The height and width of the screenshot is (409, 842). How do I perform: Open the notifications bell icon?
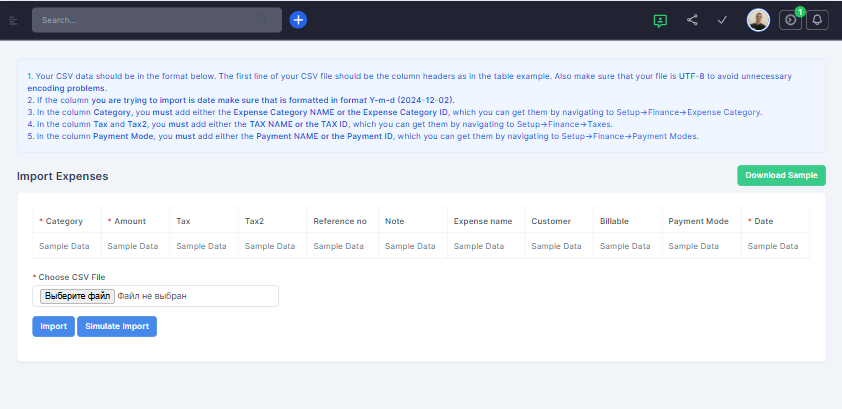(817, 20)
